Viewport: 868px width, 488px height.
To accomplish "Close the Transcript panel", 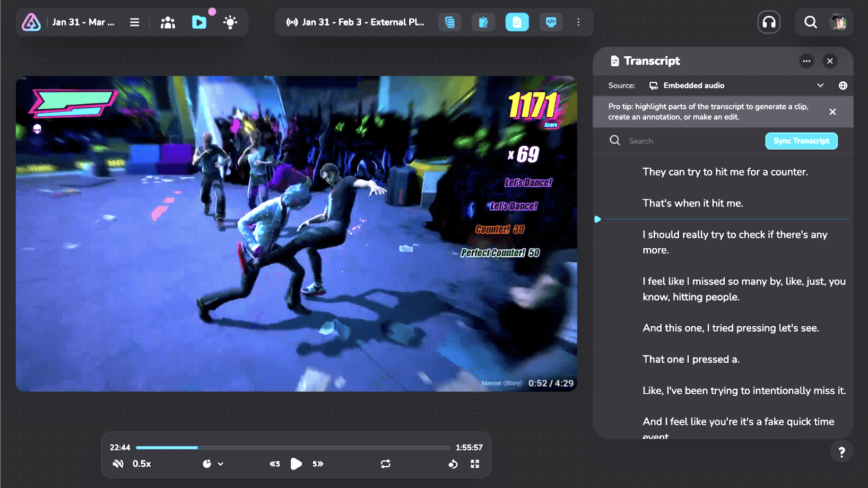I will tap(830, 61).
